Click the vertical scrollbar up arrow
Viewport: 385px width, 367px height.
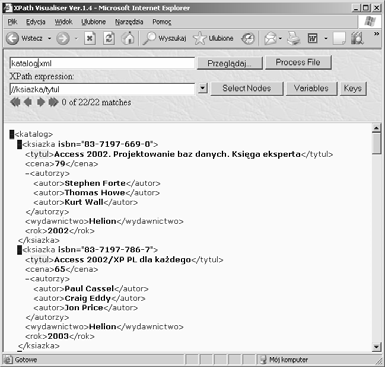click(x=376, y=128)
